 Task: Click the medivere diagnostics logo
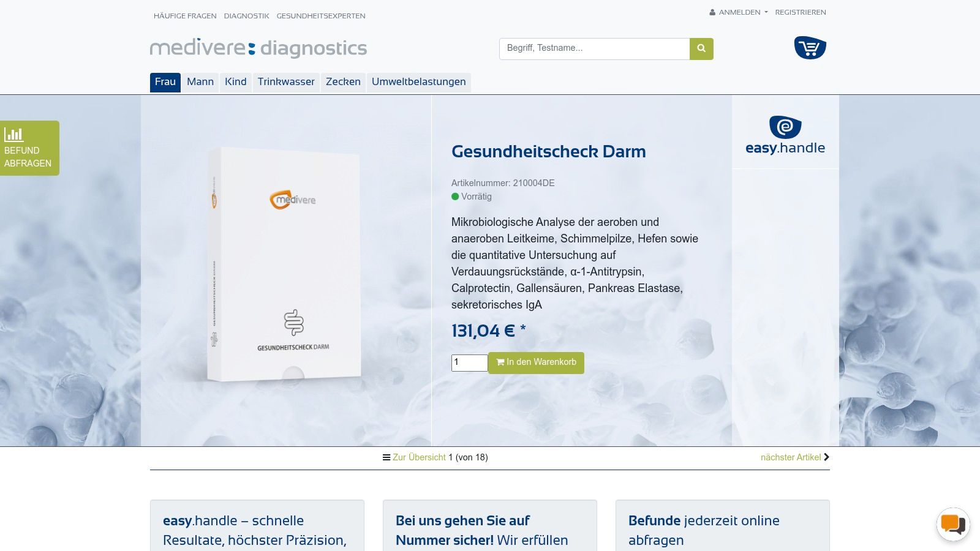258,48
